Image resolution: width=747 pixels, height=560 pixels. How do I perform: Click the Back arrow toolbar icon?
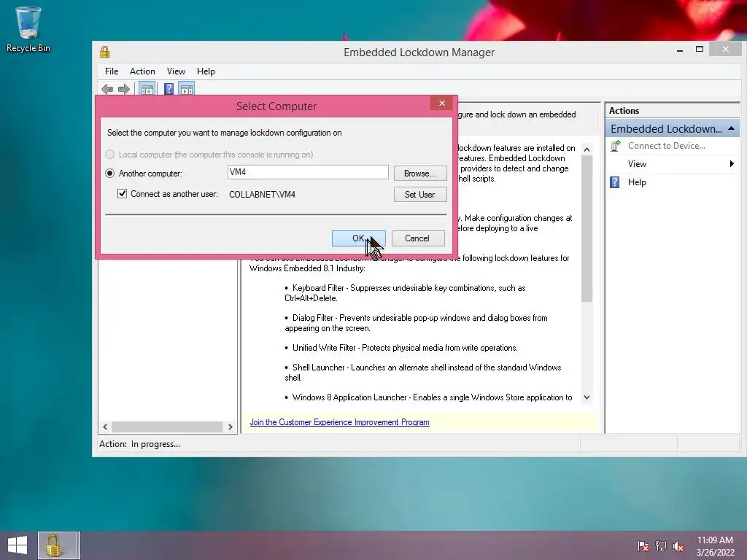click(x=107, y=88)
